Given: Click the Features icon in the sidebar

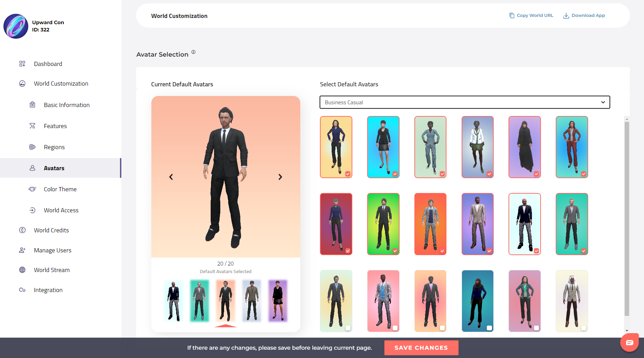Looking at the screenshot, I should coord(32,126).
